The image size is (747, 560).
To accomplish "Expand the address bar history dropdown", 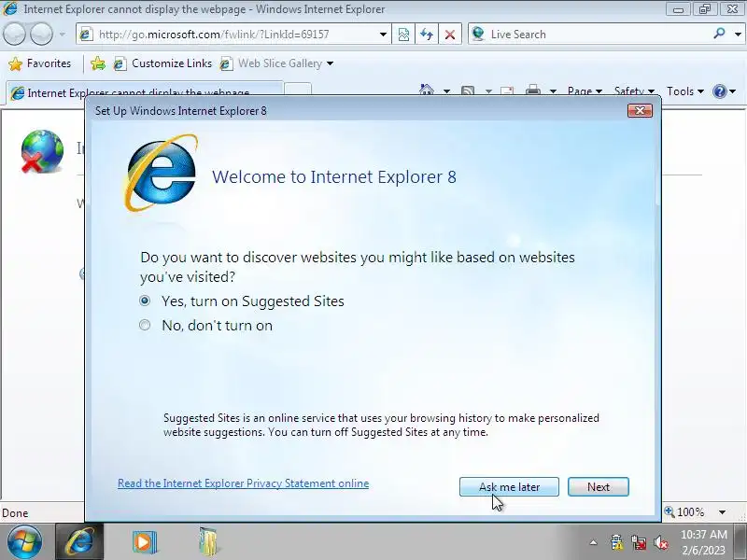I will [x=383, y=35].
